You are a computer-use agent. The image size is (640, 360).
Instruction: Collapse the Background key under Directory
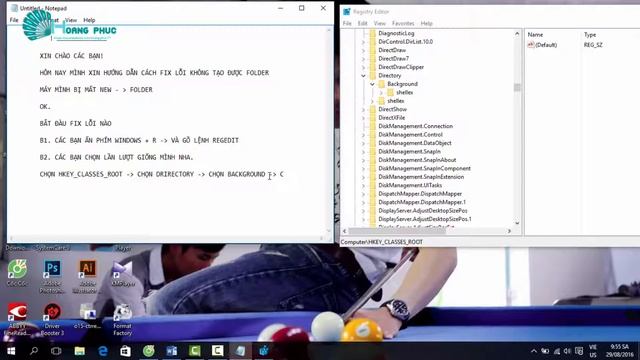pos(372,84)
